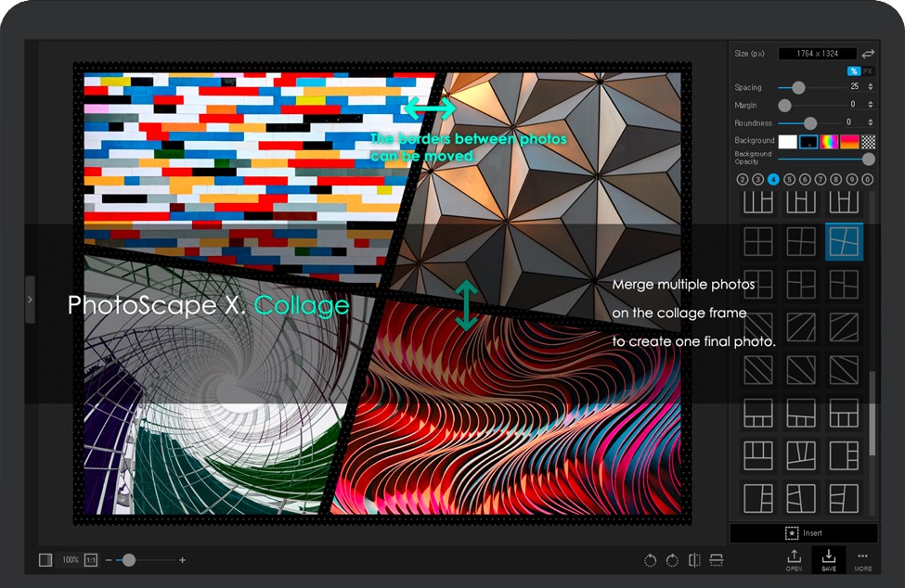Click the SAVE button
The height and width of the screenshot is (588, 905).
828,560
